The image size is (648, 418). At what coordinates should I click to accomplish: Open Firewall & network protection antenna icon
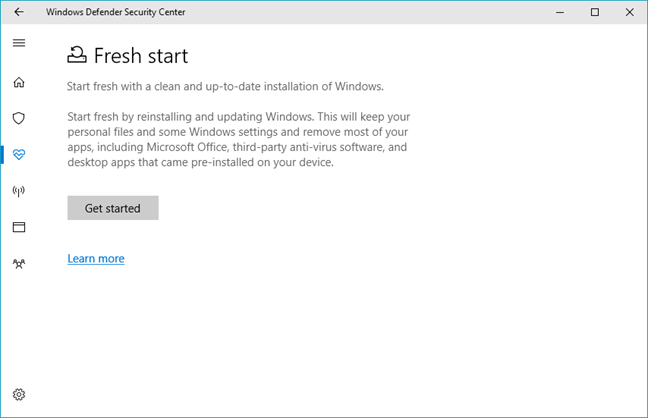[x=19, y=191]
